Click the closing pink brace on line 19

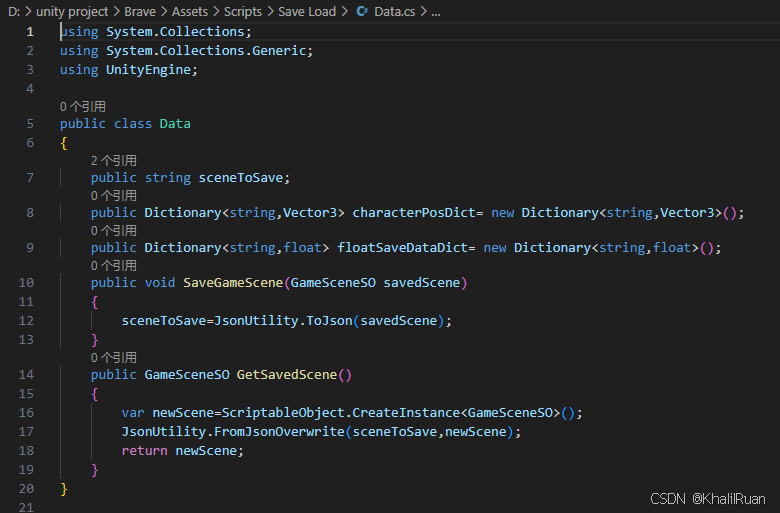pos(95,470)
